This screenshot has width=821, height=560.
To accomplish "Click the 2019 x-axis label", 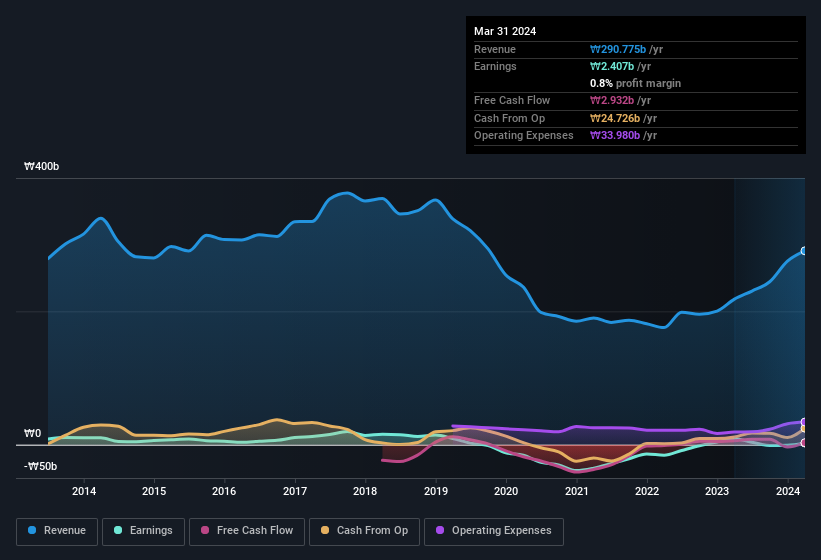I will coord(436,491).
